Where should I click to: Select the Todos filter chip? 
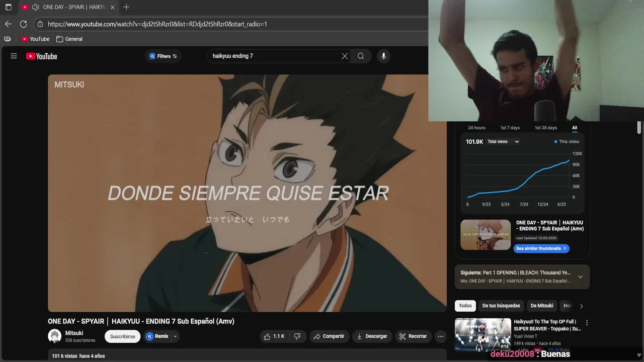click(465, 306)
